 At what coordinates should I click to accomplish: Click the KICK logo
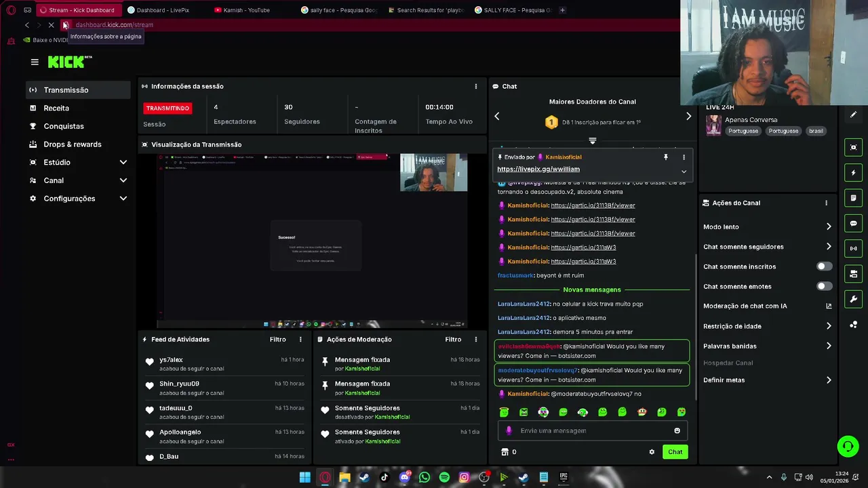pos(70,62)
